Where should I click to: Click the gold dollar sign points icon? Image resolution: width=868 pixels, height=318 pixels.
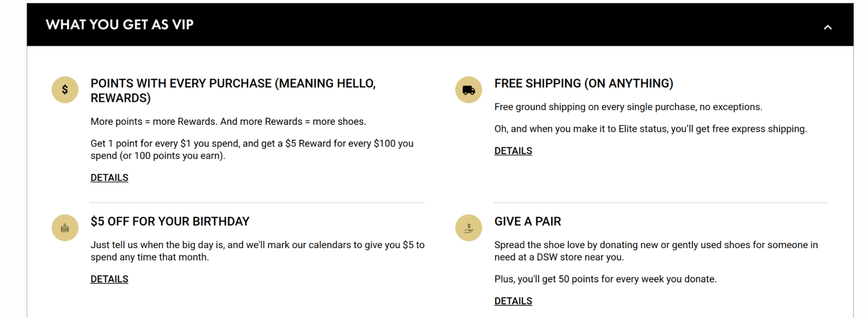coord(65,90)
